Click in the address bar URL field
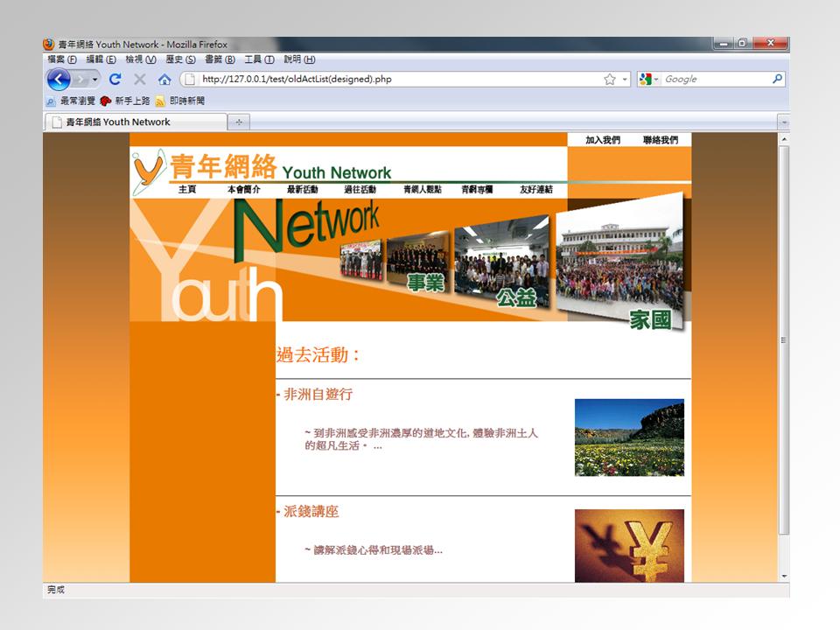Screen dimensions: 840x630 pos(394,80)
